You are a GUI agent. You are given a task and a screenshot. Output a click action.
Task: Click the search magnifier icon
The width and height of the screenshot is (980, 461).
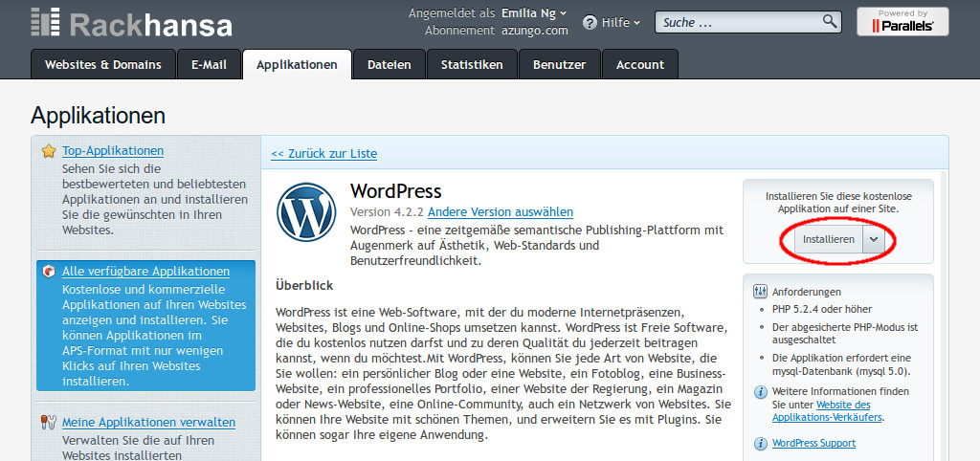click(830, 22)
